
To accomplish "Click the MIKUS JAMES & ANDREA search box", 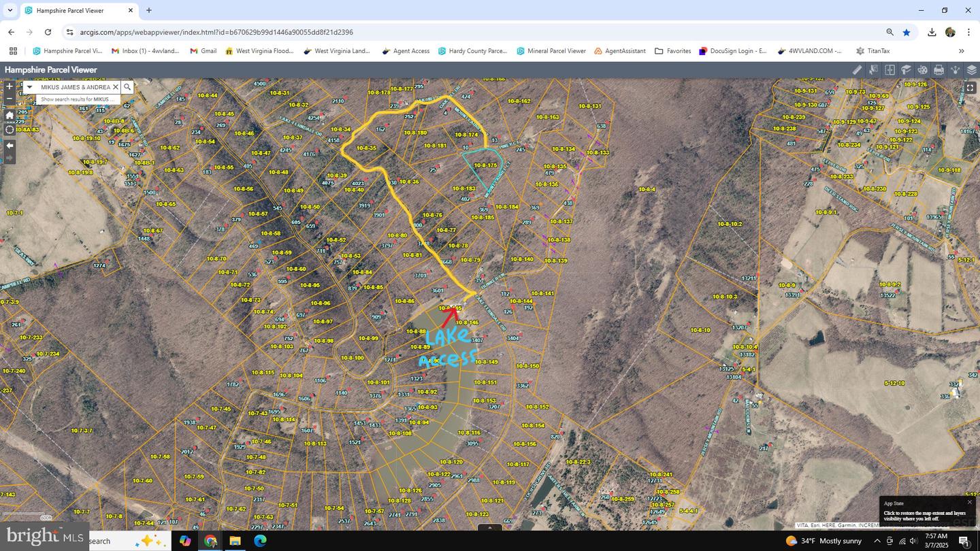I will point(75,87).
